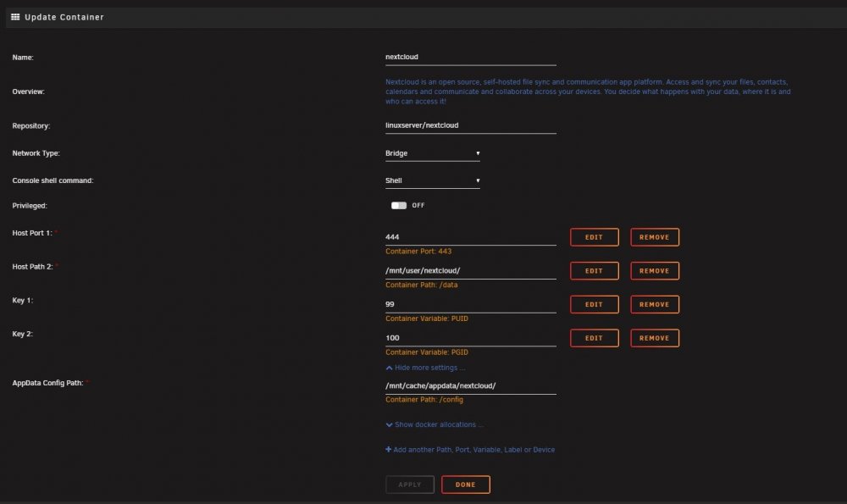Open the Console shell command dropdown
The height and width of the screenshot is (504, 847).
(x=432, y=180)
